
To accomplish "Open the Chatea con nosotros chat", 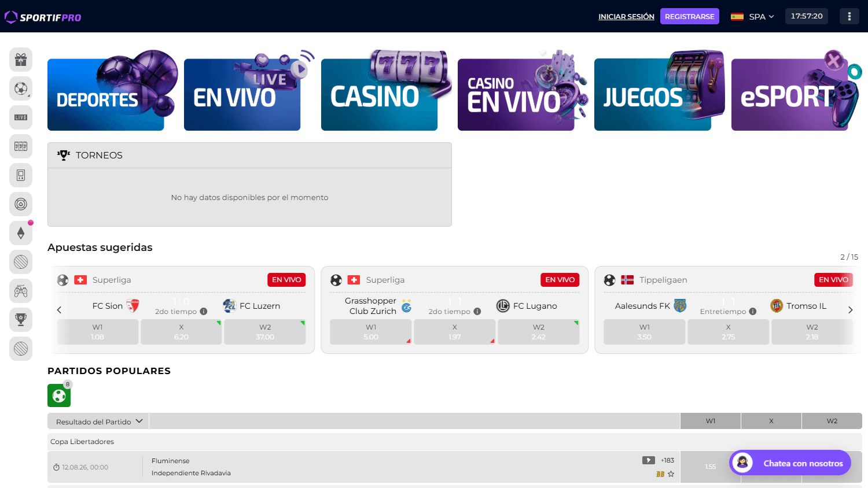I will pyautogui.click(x=790, y=463).
